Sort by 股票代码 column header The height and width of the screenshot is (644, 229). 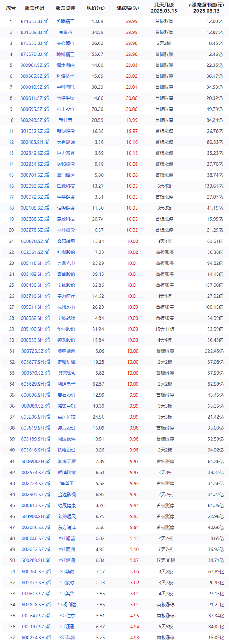pyautogui.click(x=34, y=8)
